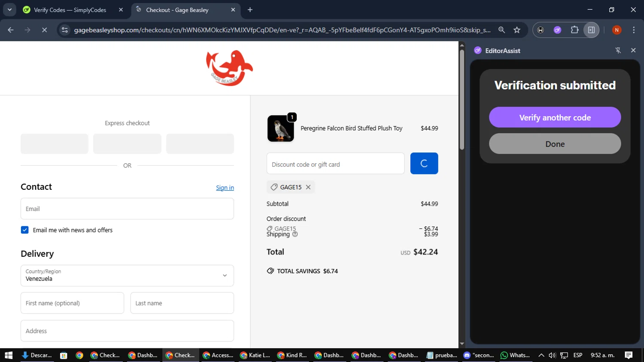This screenshot has width=644, height=362.
Task: Click the Done button
Action: [555, 144]
